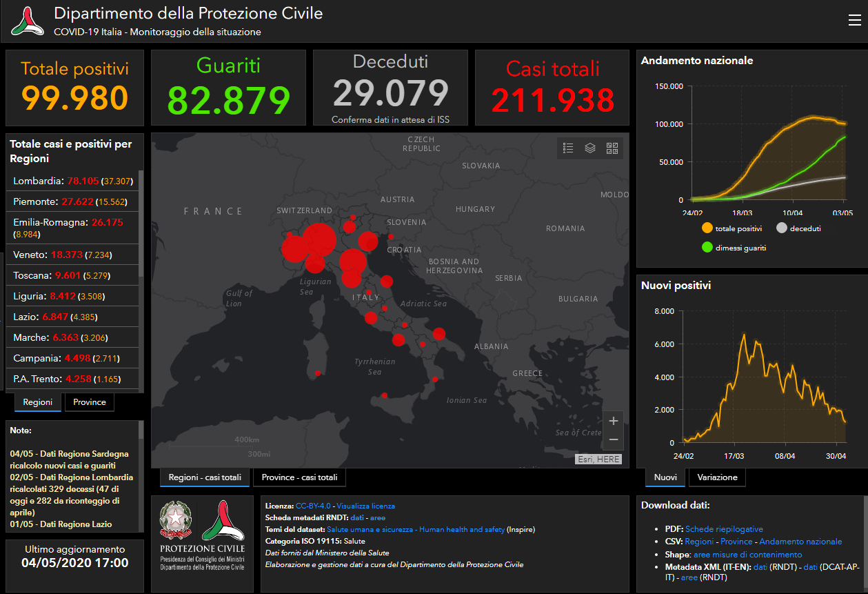This screenshot has height=594, width=868.
Task: Open the hamburger menu in the header
Action: pos(854,20)
